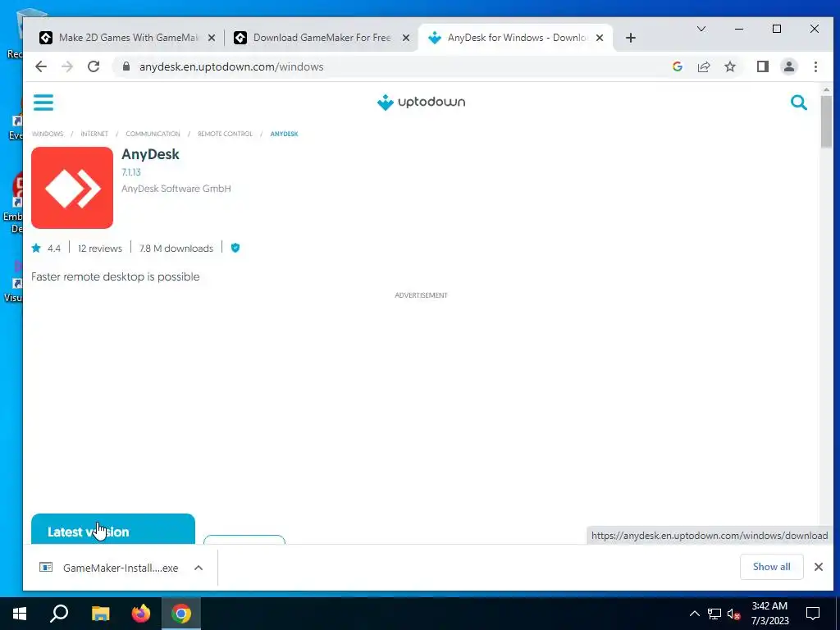Click the page vertical scrollbar thumb

point(826,121)
